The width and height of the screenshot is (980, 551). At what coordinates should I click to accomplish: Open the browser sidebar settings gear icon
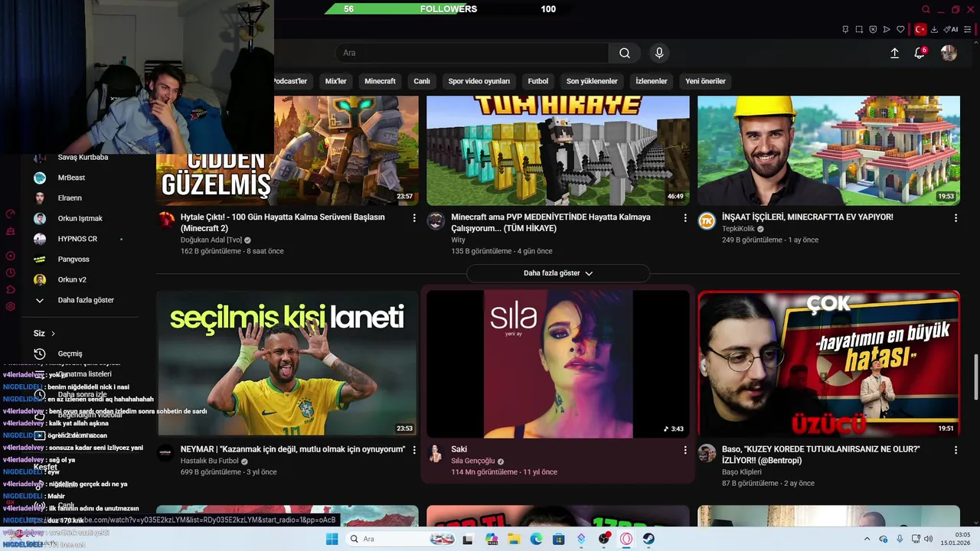coord(11,306)
